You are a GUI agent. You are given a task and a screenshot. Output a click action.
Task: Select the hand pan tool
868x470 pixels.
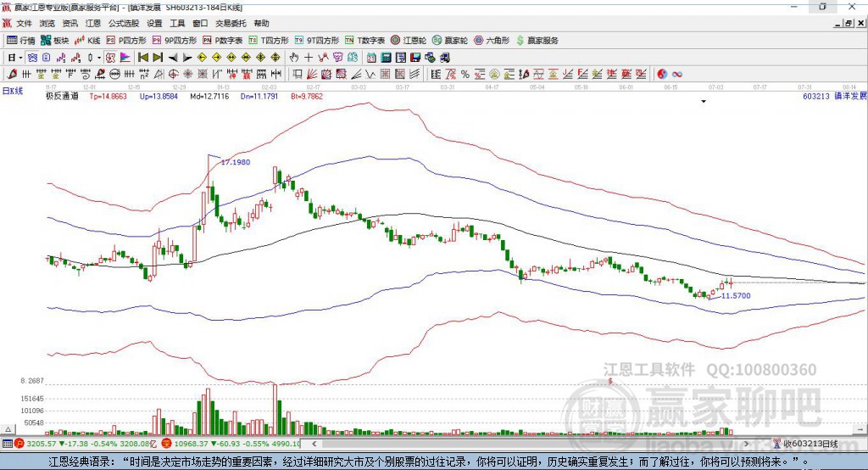click(x=294, y=58)
